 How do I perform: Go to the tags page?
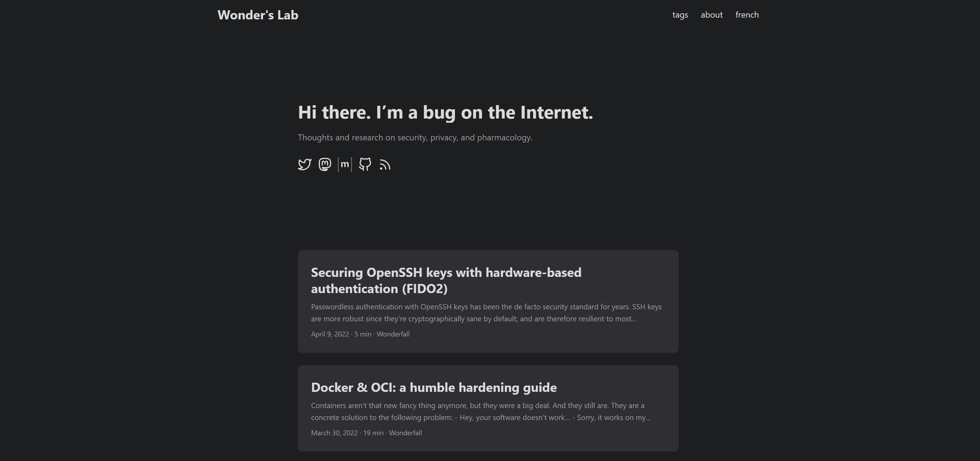[x=680, y=15]
